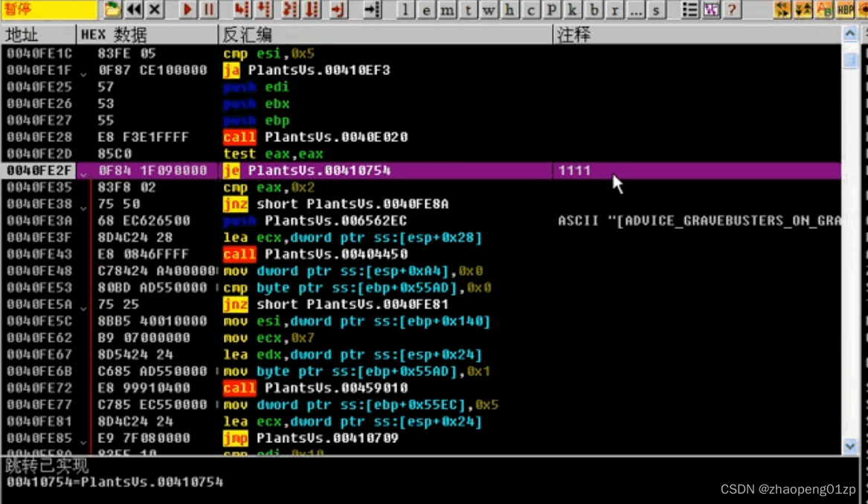The height and width of the screenshot is (504, 868).
Task: Select the highlighted je PlantsVs.00410754 line
Action: tap(421, 170)
